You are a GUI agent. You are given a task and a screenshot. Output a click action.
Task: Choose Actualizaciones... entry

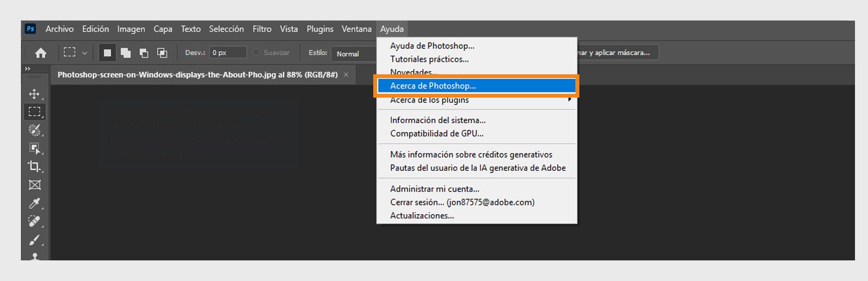tap(476, 215)
